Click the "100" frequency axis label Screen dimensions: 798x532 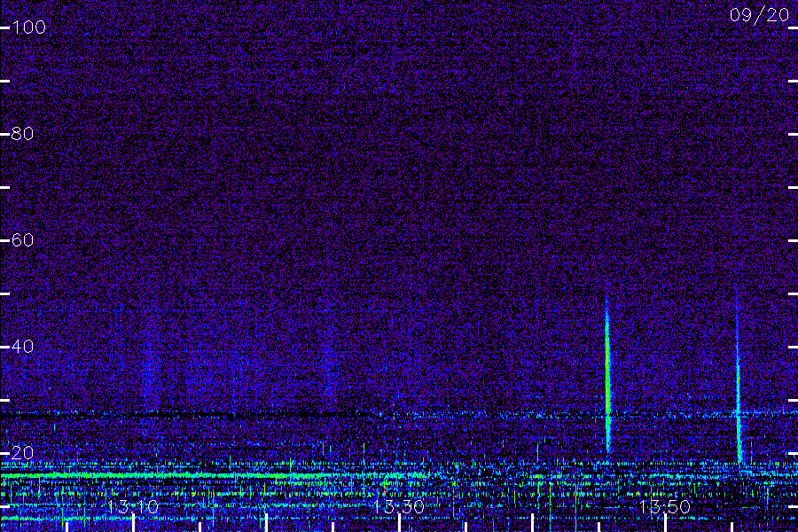coord(28,27)
